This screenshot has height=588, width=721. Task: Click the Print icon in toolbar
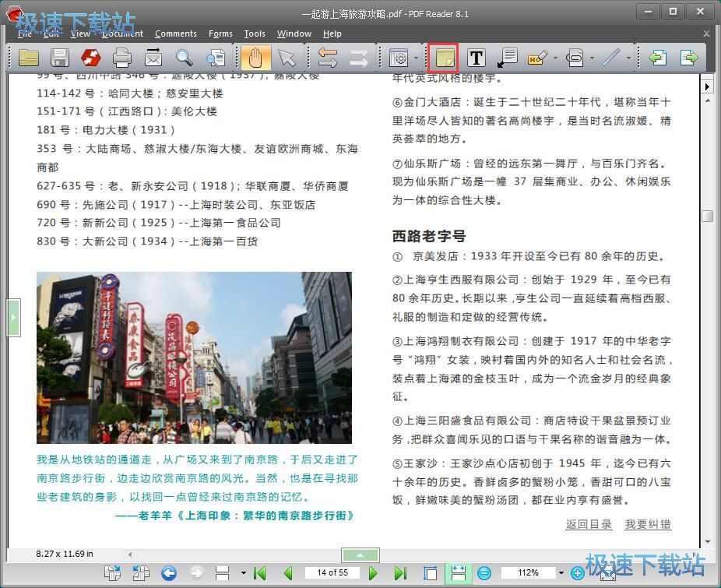point(122,58)
